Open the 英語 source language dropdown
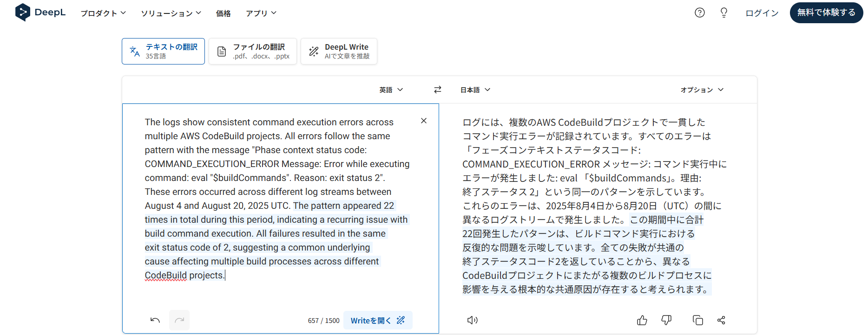The width and height of the screenshot is (868, 335). coord(391,90)
